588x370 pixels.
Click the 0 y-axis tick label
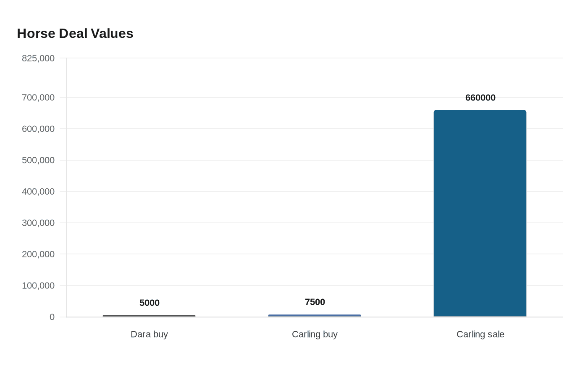click(52, 317)
